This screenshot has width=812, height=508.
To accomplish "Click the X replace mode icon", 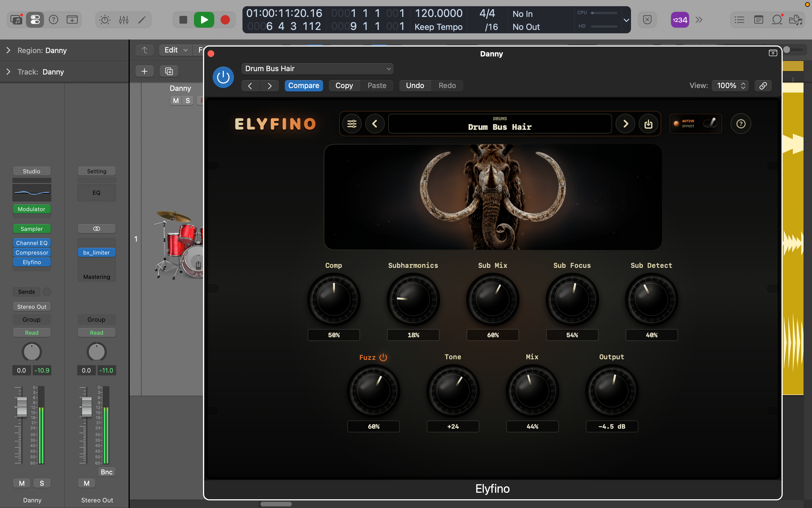I will pyautogui.click(x=647, y=20).
